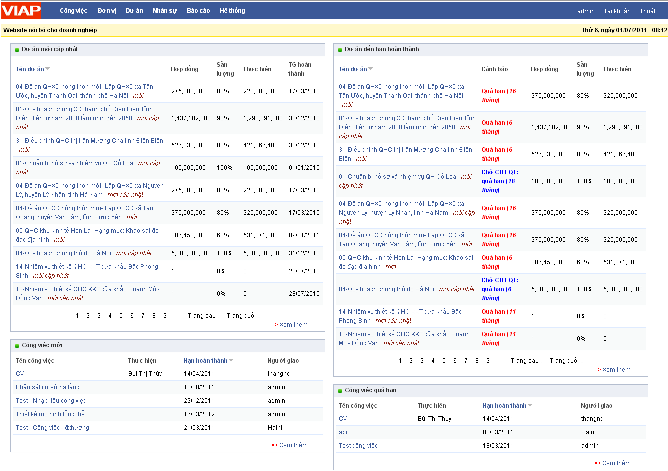Open the last Test task in Công việc mới
668x471 pixels.
click(52, 428)
